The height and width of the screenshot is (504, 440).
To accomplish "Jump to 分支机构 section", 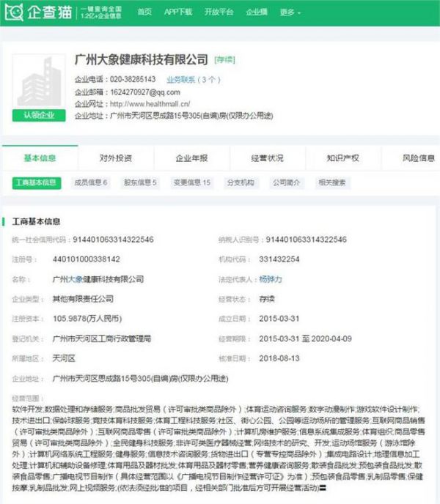I will point(241,182).
